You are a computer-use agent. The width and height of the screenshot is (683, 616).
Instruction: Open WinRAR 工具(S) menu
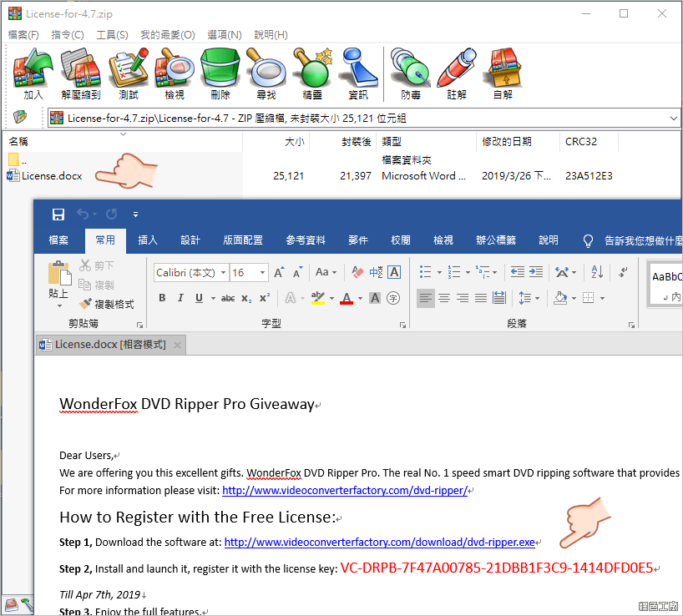coord(112,35)
